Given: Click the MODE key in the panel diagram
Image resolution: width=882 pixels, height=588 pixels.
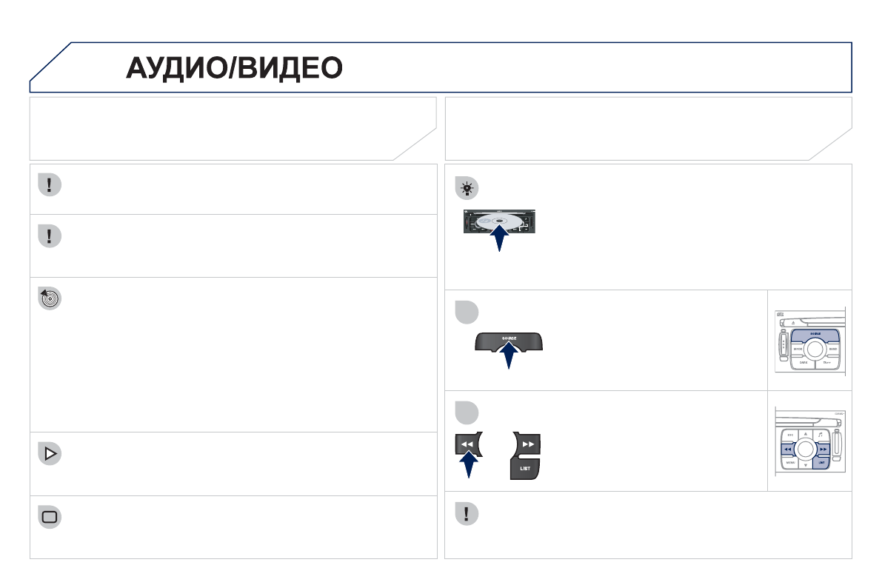Looking at the screenshot, I should point(798,348).
